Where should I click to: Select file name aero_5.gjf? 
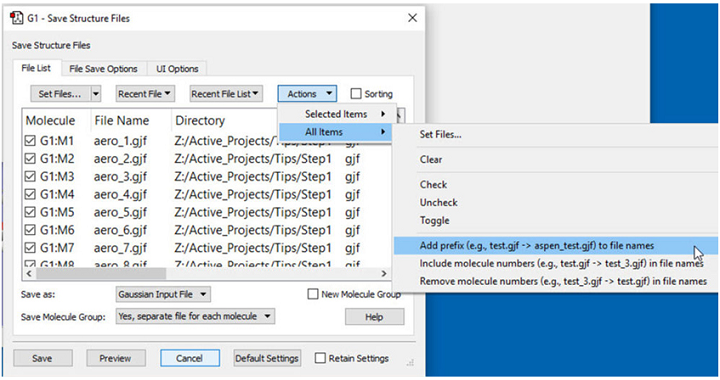point(120,212)
